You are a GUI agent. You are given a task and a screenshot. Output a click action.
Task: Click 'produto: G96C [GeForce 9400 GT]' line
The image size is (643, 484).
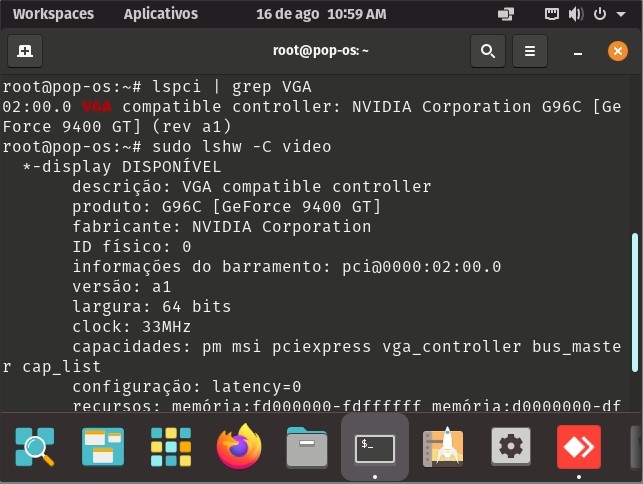(227, 206)
